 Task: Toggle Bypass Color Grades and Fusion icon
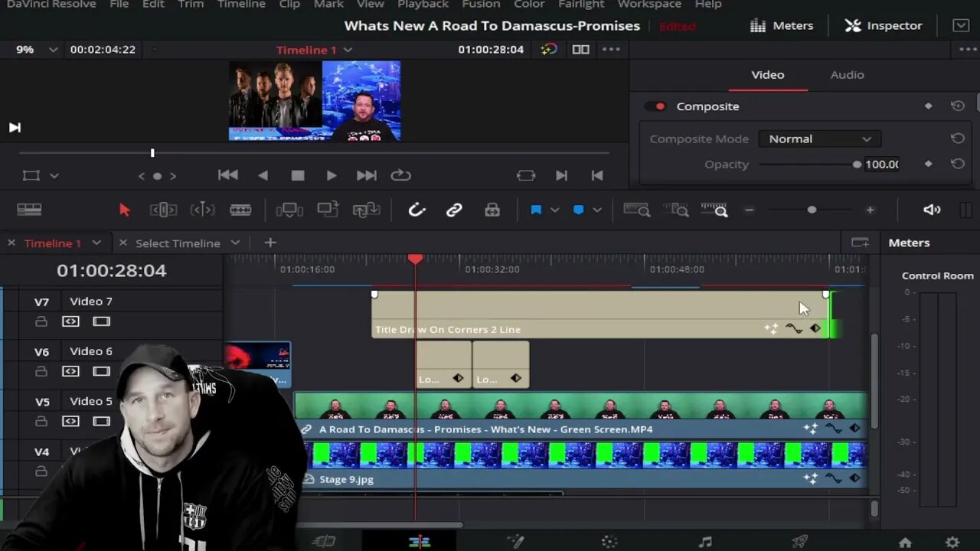[x=549, y=49]
